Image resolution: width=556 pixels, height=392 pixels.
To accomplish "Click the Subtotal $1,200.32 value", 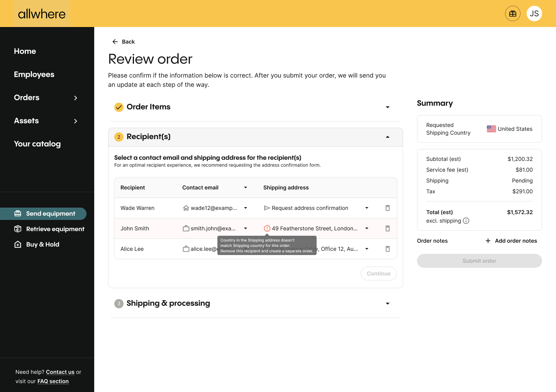I will [x=520, y=159].
